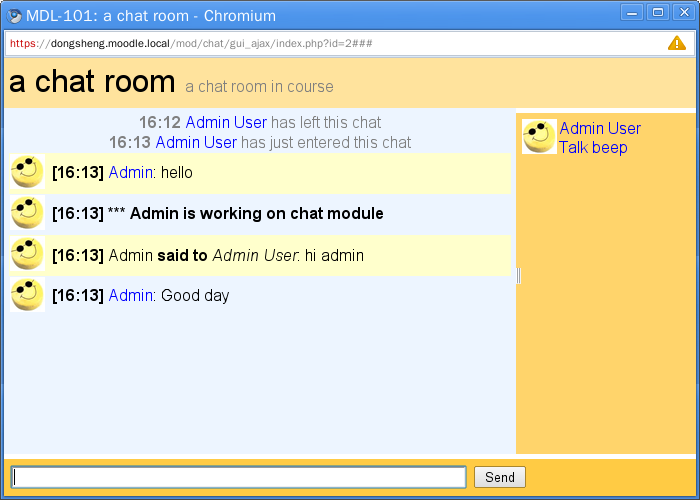Click the 'has just entered this chat' text
This screenshot has width=700, height=500.
tap(326, 142)
